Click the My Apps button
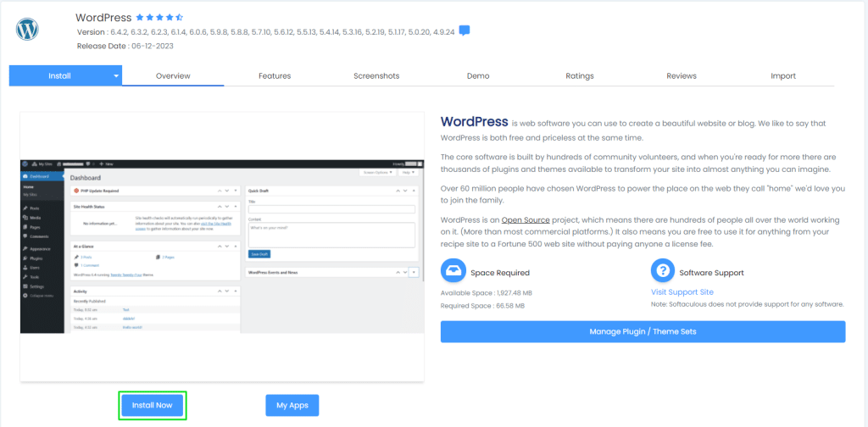The height and width of the screenshot is (427, 868). point(292,406)
